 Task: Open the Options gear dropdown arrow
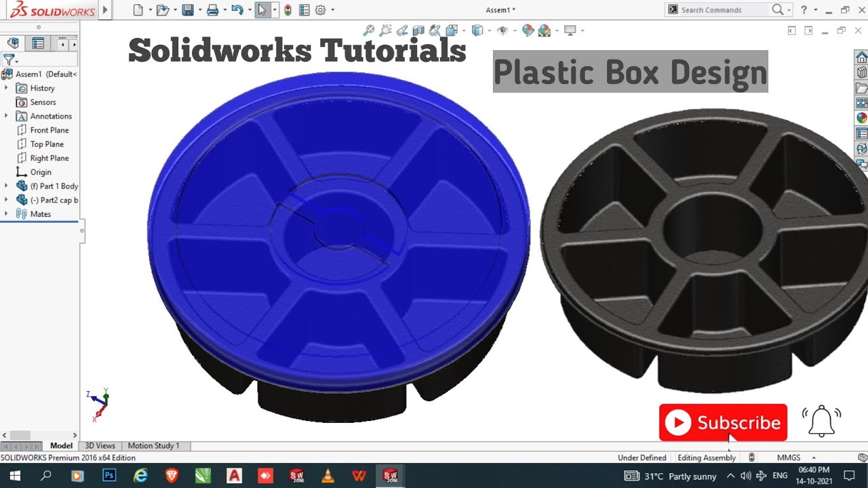[x=332, y=10]
